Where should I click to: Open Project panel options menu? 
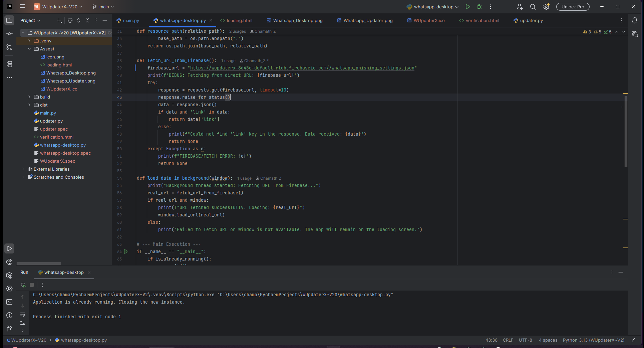96,20
